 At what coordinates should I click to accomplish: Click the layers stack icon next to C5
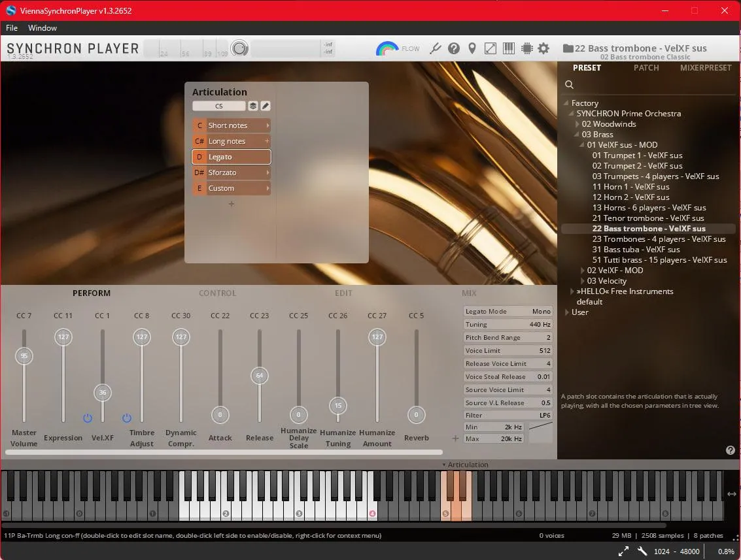[253, 105]
